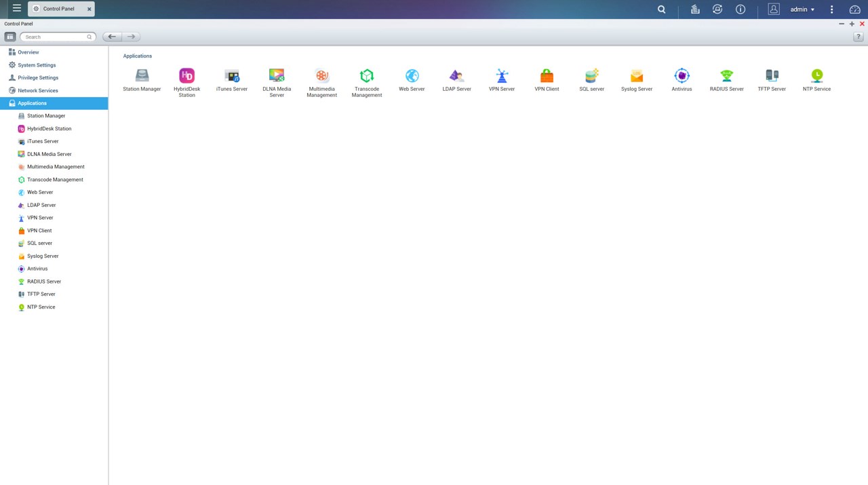Screen dimensions: 868x485
Task: Select Multimedia Management in the sidebar
Action: click(54, 167)
